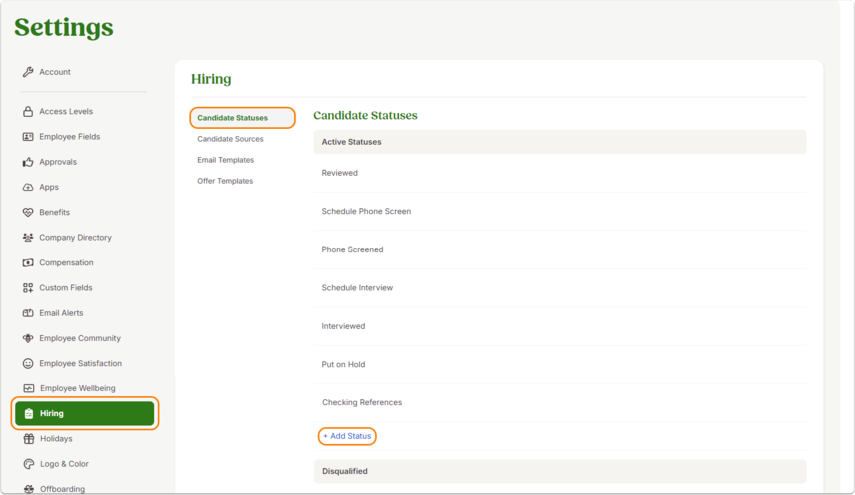This screenshot has height=495, width=855.
Task: Open Employee Fields settings
Action: (x=70, y=137)
